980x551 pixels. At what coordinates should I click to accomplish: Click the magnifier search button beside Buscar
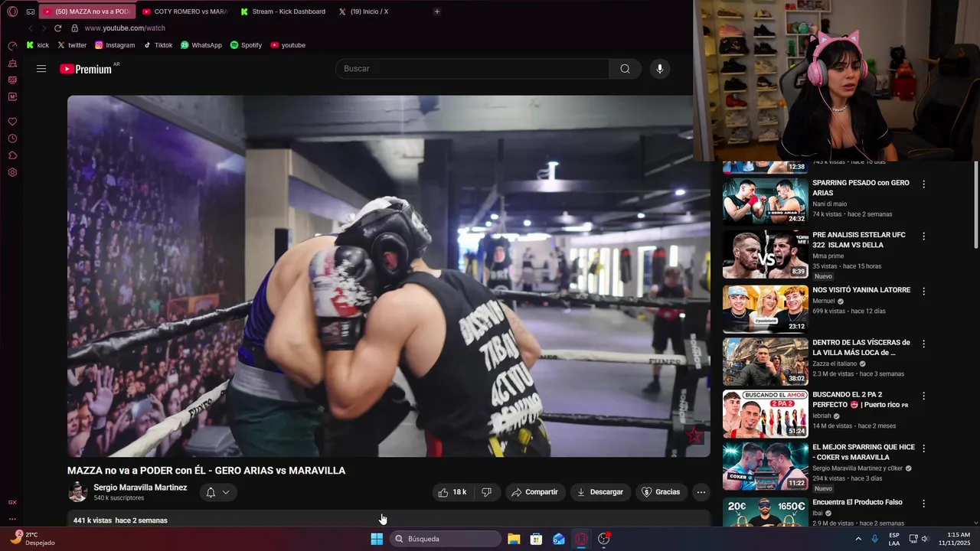(626, 69)
